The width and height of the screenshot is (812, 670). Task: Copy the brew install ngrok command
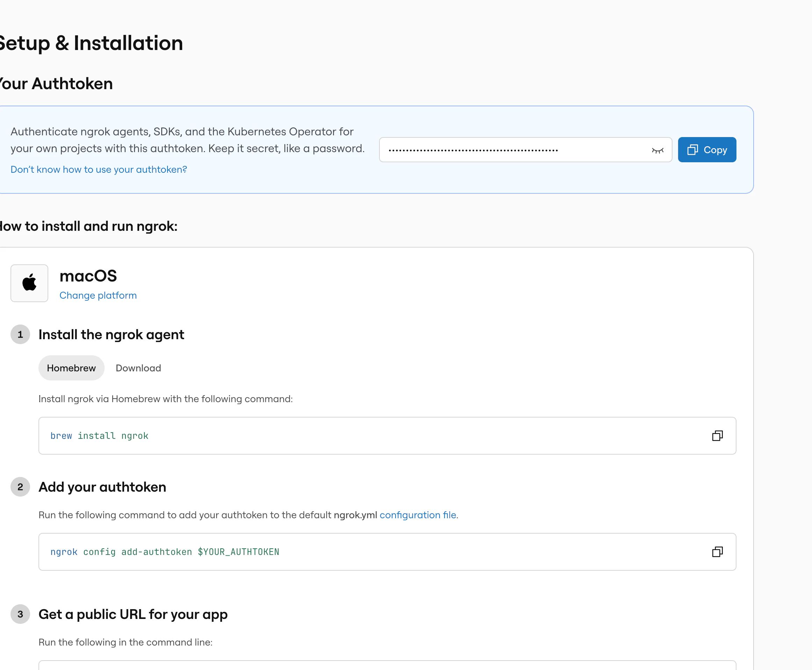tap(717, 436)
